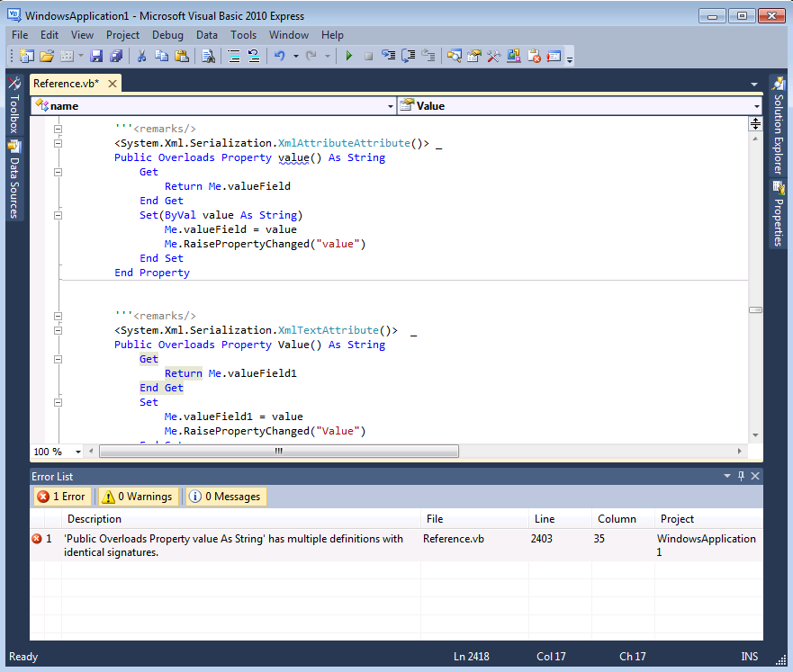
Task: Toggle the 0 Messages filter button
Action: pos(226,497)
